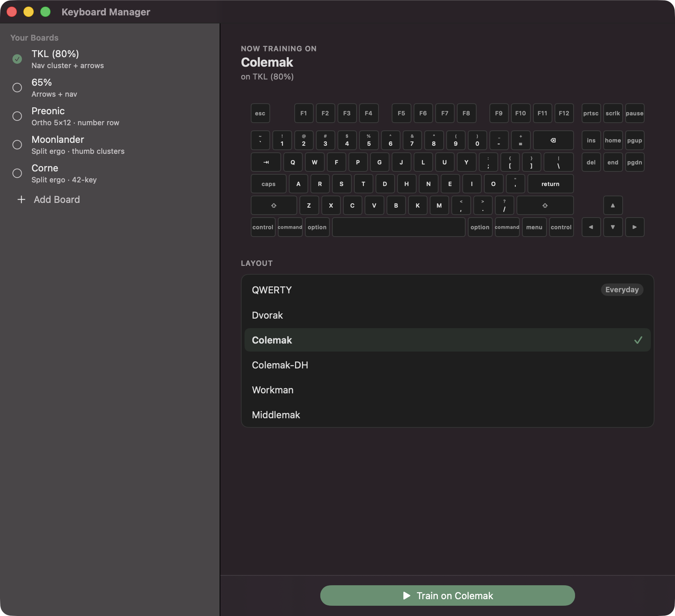This screenshot has width=675, height=616.
Task: Pick the Workman layout
Action: [447, 390]
